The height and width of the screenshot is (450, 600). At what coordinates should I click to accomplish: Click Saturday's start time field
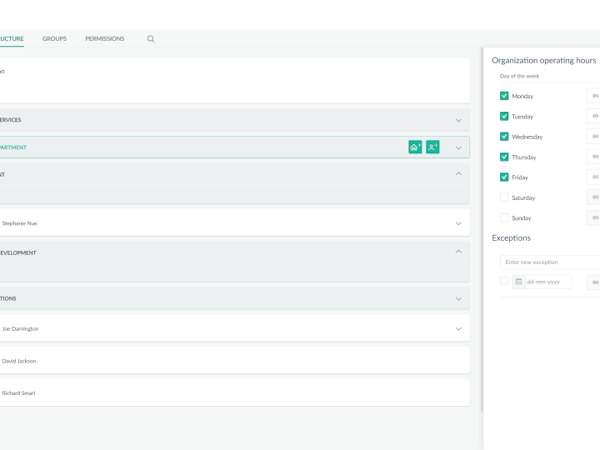point(593,197)
